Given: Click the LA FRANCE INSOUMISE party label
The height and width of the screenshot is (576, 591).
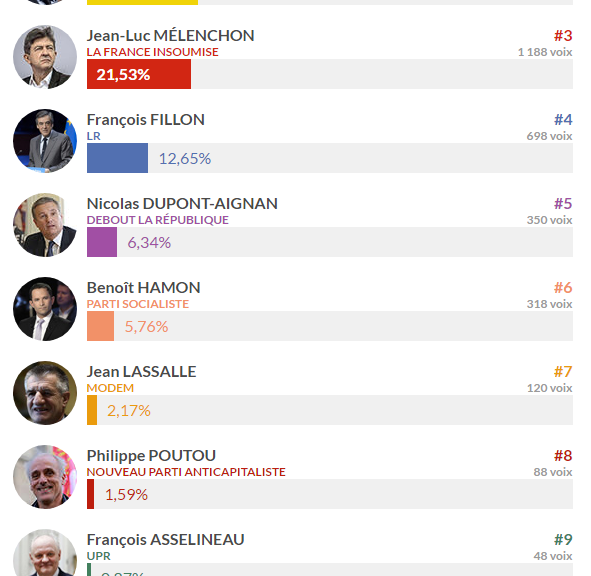Looking at the screenshot, I should 152,52.
